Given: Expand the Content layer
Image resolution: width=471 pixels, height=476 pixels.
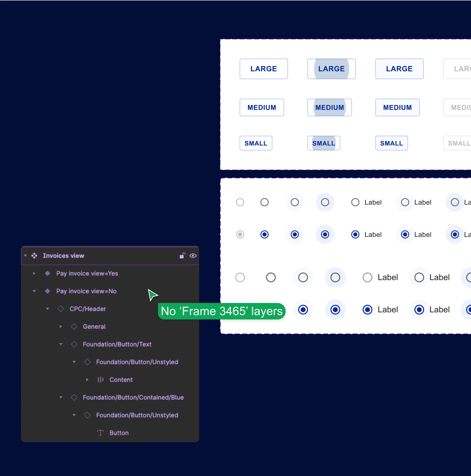Looking at the screenshot, I should pyautogui.click(x=87, y=380).
